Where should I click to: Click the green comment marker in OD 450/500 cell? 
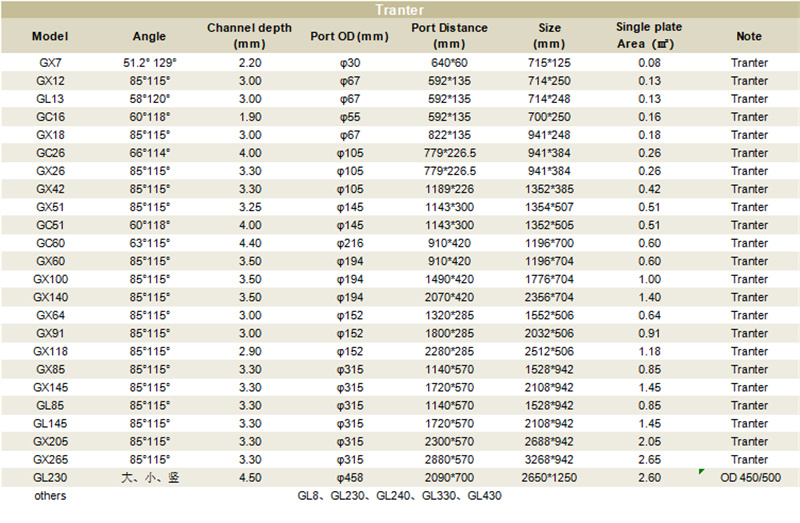[x=702, y=471]
